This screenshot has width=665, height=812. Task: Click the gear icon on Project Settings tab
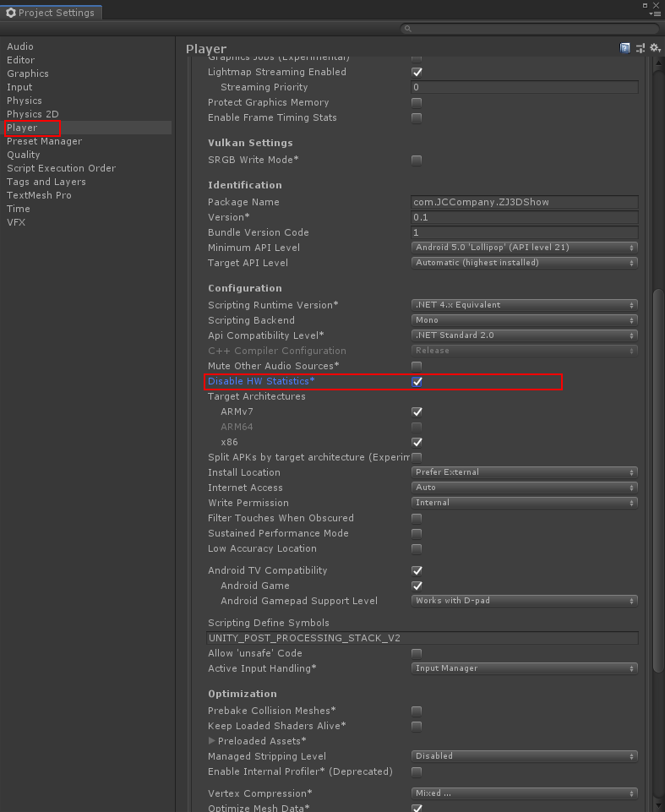point(11,13)
